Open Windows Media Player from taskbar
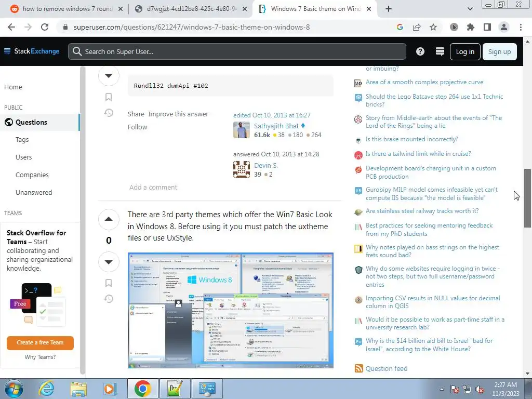Viewport: 532px width, 399px height. click(110, 389)
